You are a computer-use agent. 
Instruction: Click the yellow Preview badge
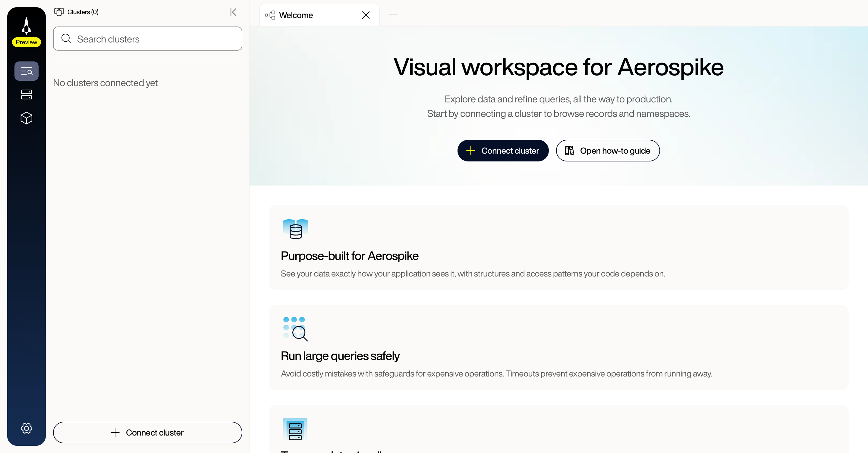point(26,42)
